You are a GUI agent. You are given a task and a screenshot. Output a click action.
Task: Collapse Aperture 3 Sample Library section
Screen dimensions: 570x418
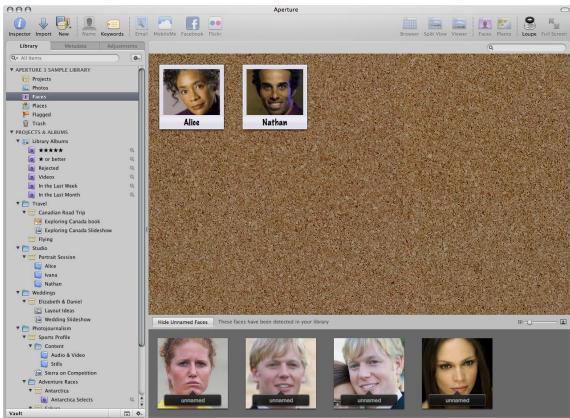[x=12, y=69]
